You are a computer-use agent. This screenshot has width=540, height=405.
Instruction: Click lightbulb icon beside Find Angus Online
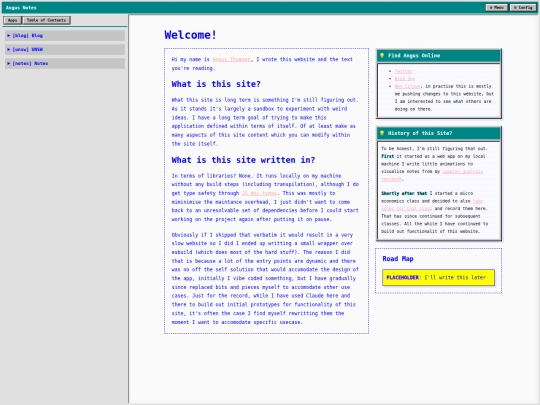tap(382, 55)
